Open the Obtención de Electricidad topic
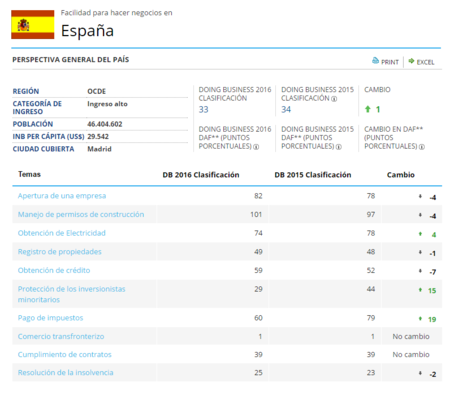This screenshot has height=400, width=450. click(x=62, y=233)
